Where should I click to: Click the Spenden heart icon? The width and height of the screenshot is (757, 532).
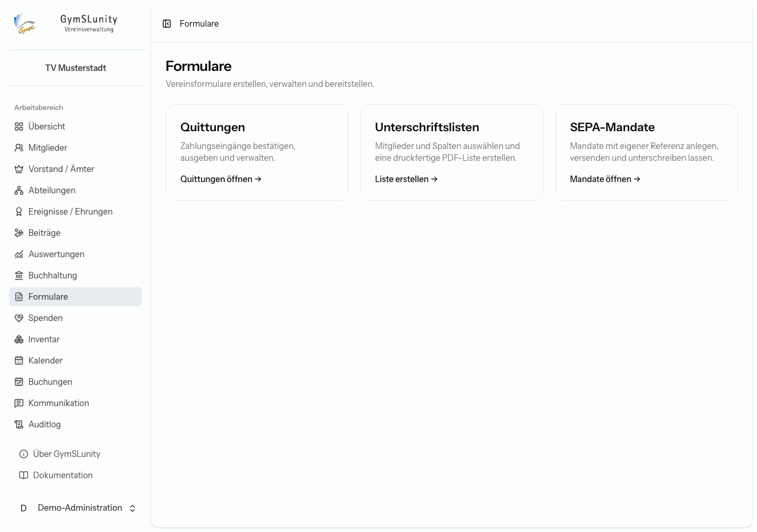19,318
